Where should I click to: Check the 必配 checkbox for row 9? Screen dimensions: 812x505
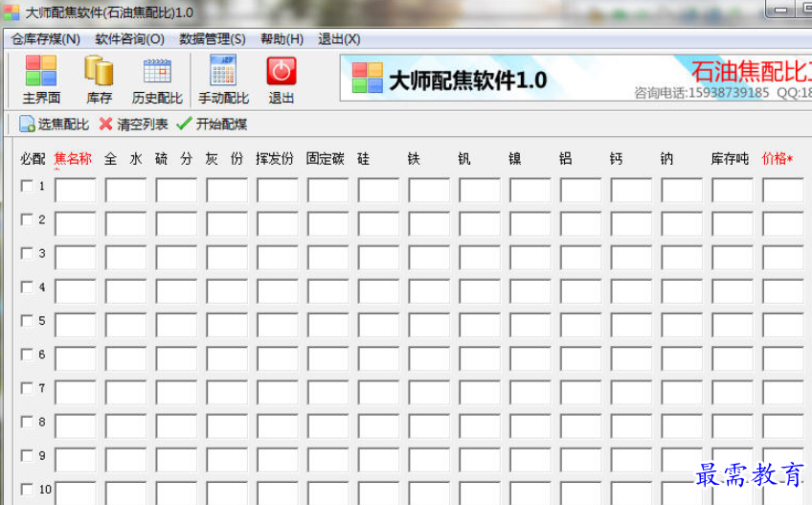(x=27, y=455)
